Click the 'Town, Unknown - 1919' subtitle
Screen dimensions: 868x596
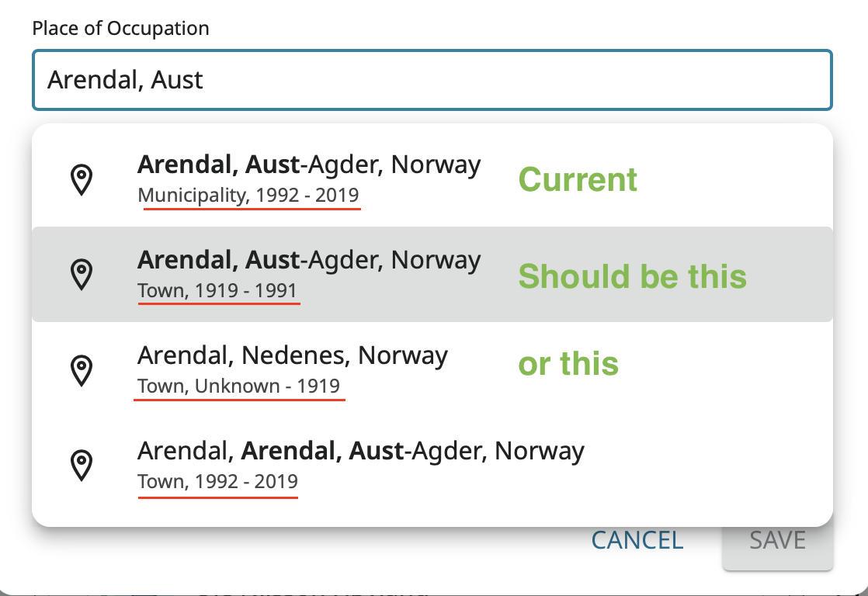click(239, 386)
